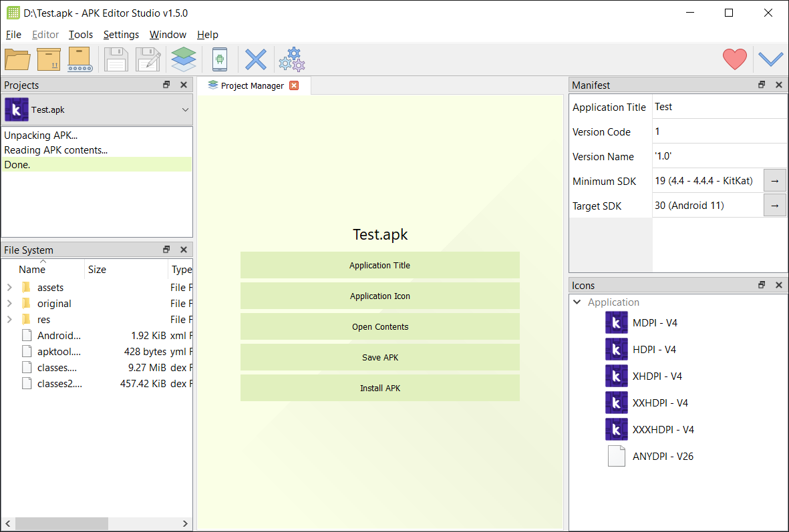789x532 pixels.
Task: Click the red heart donate icon
Action: tap(735, 59)
